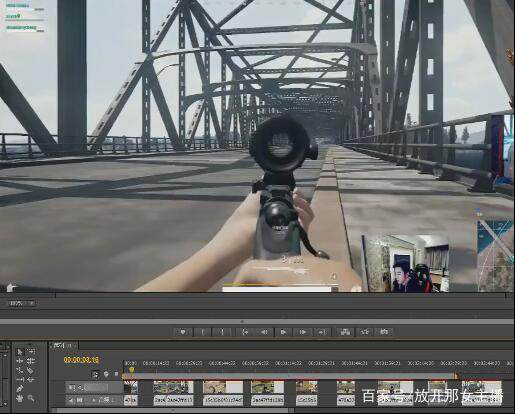The image size is (515, 414).
Task: Select the second video clip thumbnail
Action: [173, 387]
